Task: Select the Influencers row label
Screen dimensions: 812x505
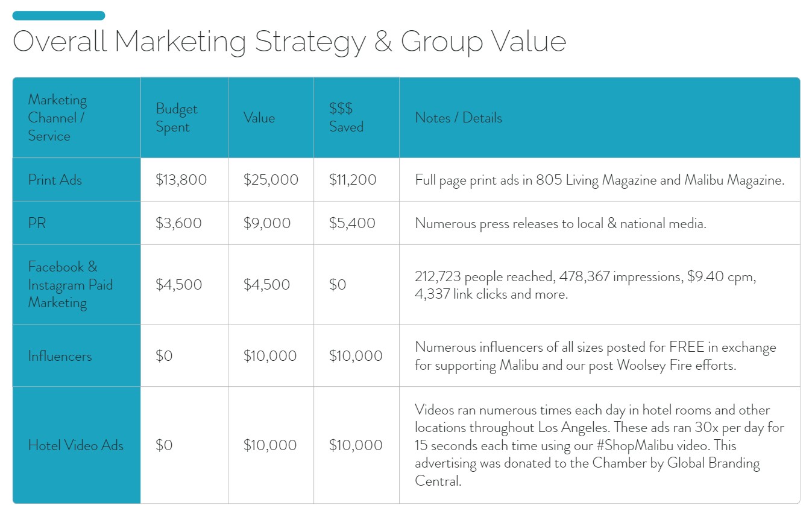Action: (x=77, y=356)
